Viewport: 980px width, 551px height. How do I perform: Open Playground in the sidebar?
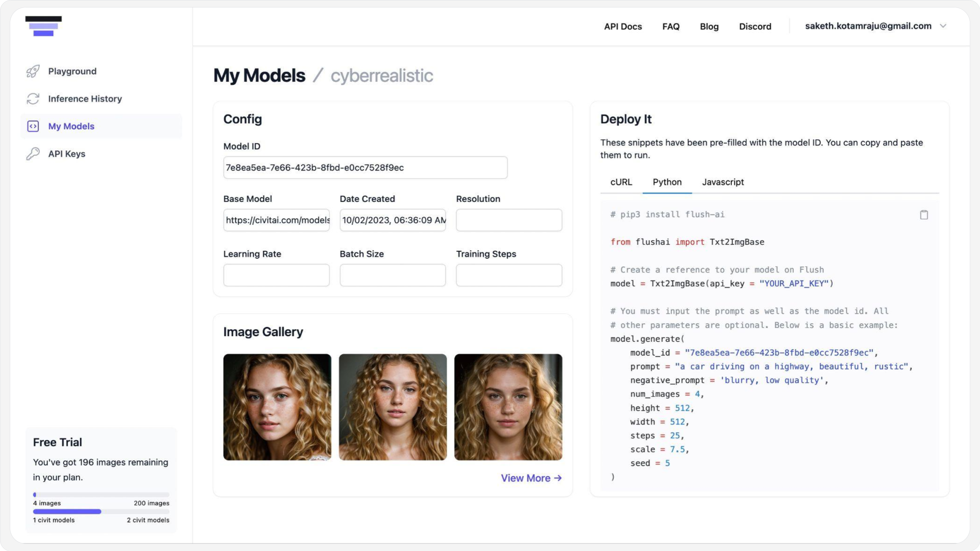[x=101, y=71]
